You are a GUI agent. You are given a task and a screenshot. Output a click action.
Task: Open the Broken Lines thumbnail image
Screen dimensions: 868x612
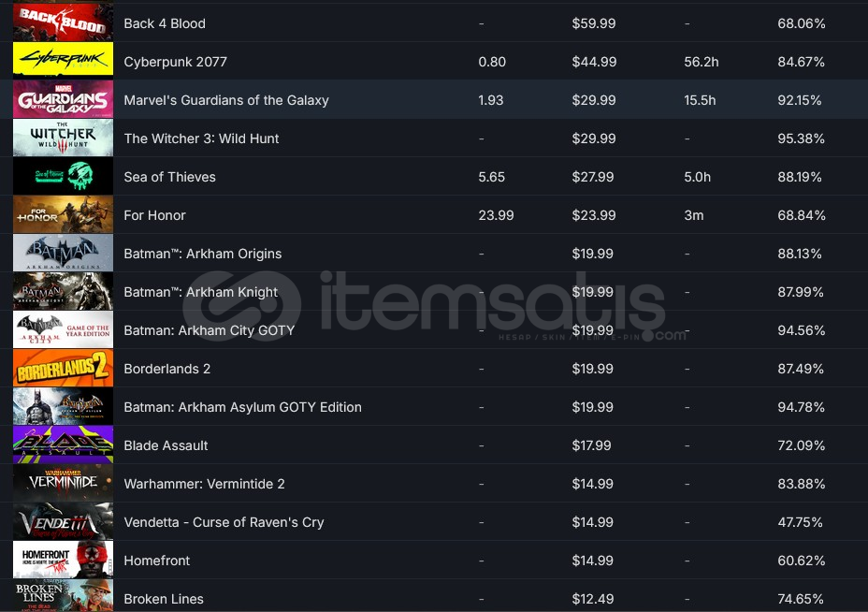pyautogui.click(x=63, y=596)
